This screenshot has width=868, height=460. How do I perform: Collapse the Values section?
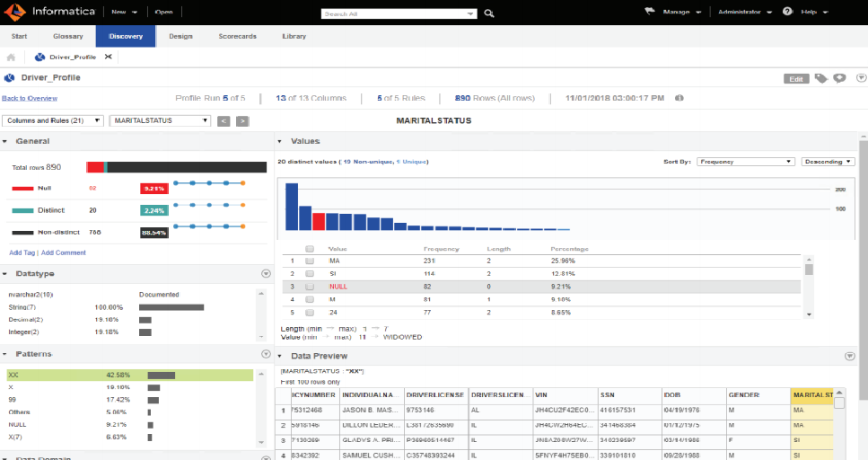[x=279, y=142]
